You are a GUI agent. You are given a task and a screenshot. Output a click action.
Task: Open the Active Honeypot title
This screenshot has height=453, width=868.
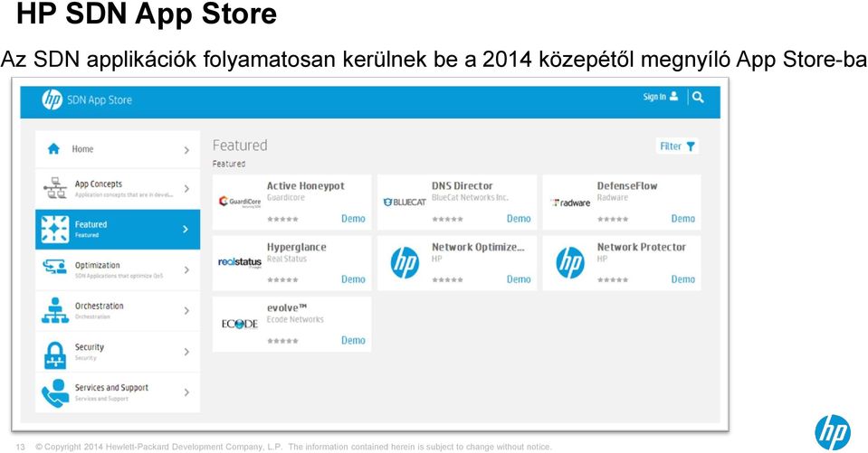point(306,186)
